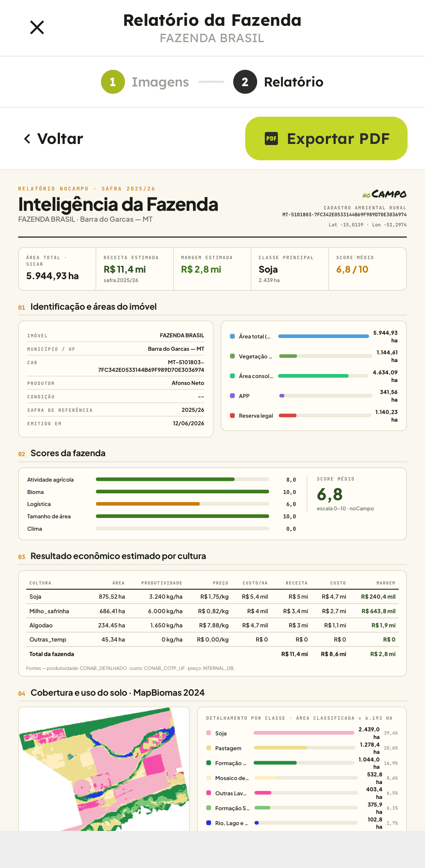
Task: Click the blue Rio, Lago e legend dot
Action: tap(209, 823)
